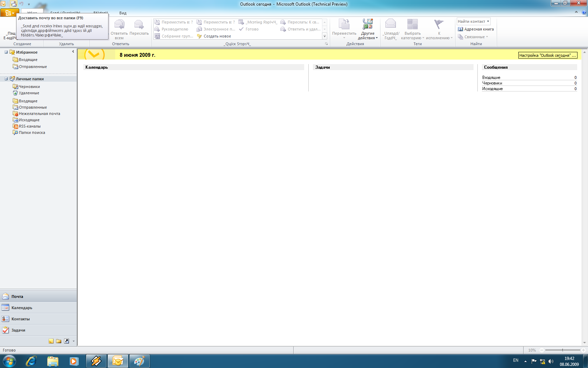The height and width of the screenshot is (368, 588).
Task: Adjust the zoom slider in status bar
Action: pyautogui.click(x=563, y=350)
